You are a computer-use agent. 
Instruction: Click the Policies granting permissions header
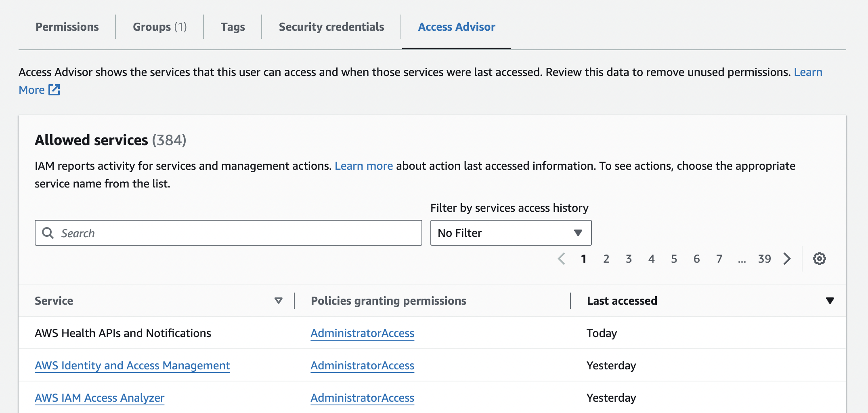tap(388, 301)
